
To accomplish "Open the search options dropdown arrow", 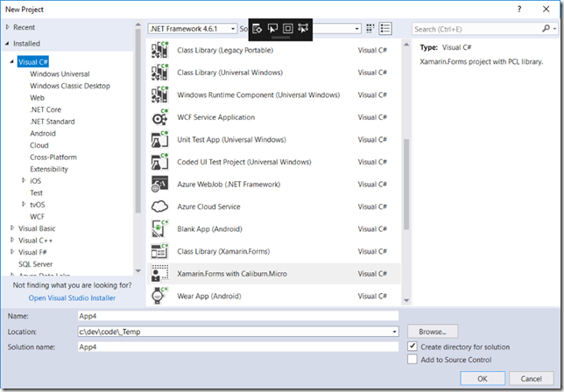I will (x=555, y=28).
